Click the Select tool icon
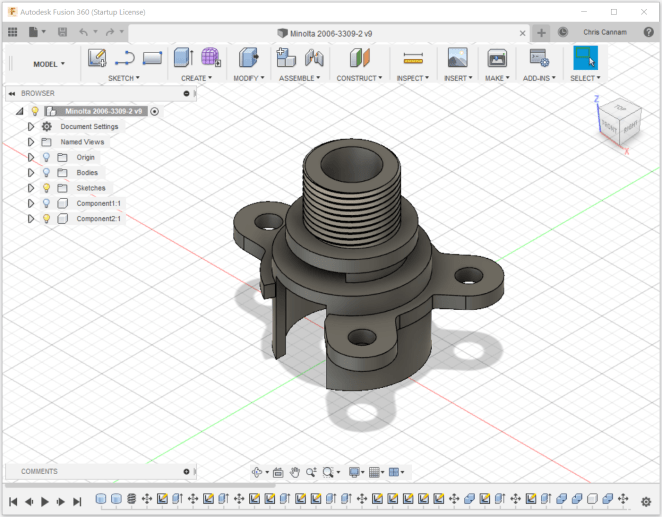This screenshot has width=662, height=517. click(x=584, y=58)
